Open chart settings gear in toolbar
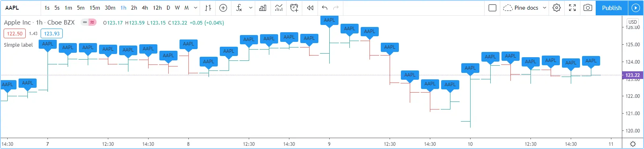Screen dimensions: 644x149 (x=557, y=8)
